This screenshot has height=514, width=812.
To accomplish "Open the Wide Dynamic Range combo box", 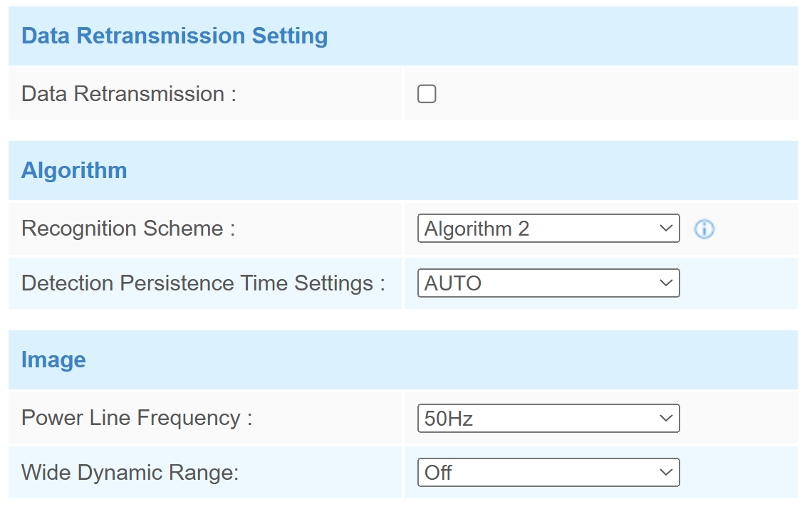I will coord(548,473).
